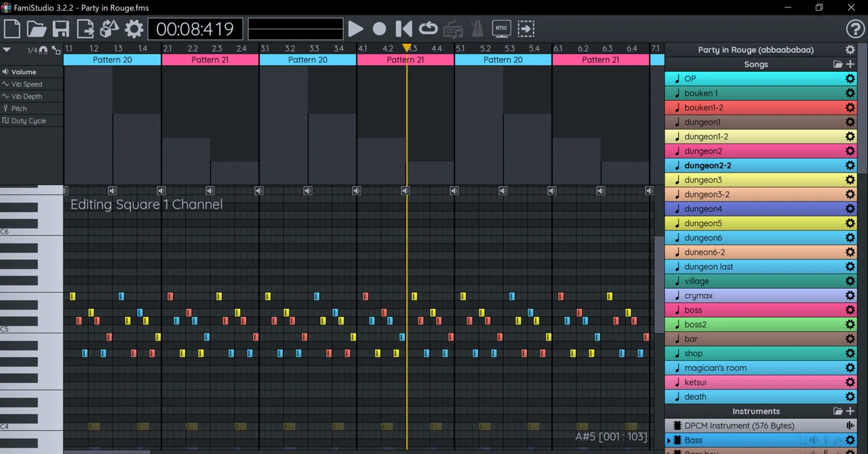The width and height of the screenshot is (868, 454).
Task: Select the bouken 1 song
Action: coord(761,93)
